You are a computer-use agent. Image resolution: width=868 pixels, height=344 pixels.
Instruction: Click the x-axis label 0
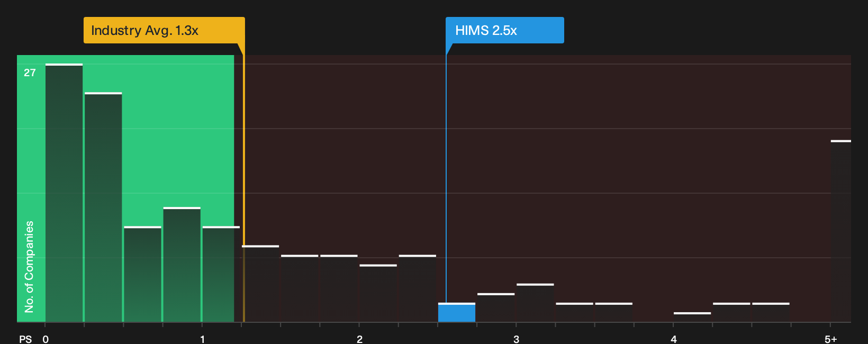pyautogui.click(x=46, y=339)
